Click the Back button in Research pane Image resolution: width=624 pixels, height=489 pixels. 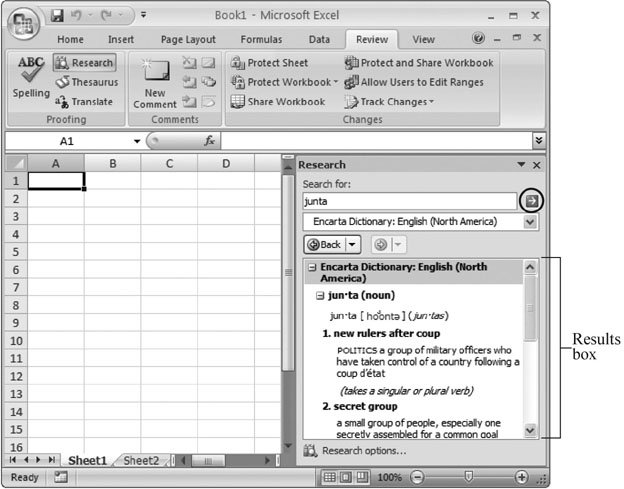click(325, 244)
